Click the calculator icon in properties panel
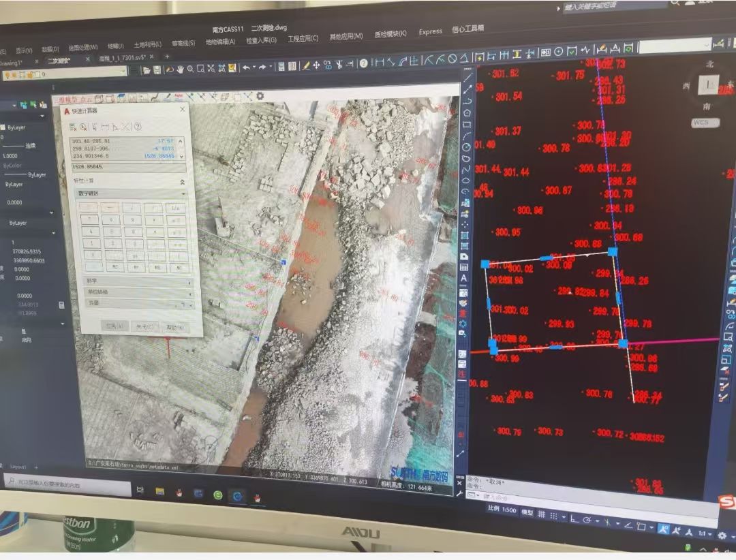 pos(61,305)
